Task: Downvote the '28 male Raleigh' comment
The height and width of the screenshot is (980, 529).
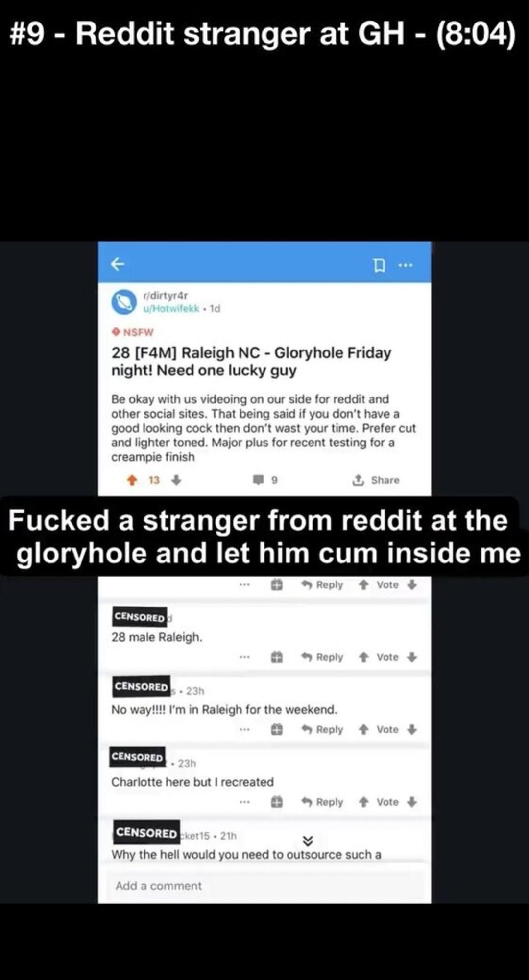Action: (412, 657)
